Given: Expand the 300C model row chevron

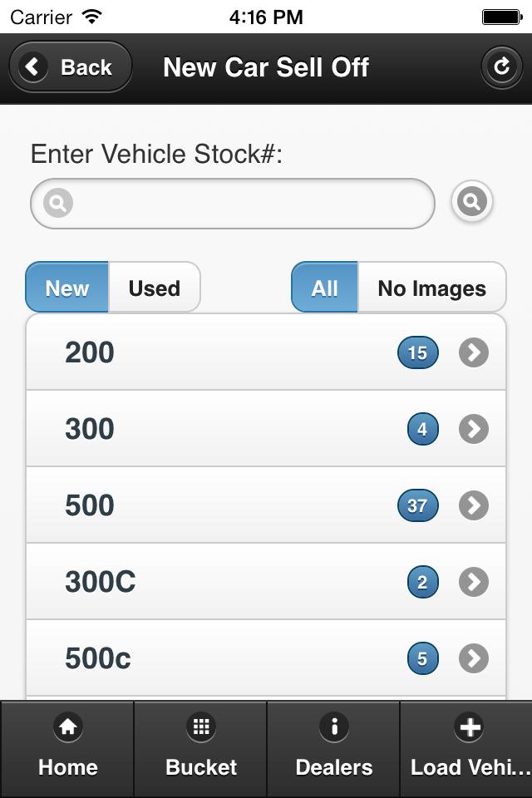Looking at the screenshot, I should 474,582.
